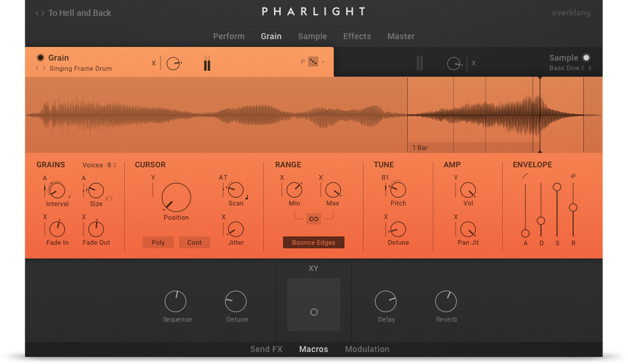The width and height of the screenshot is (628, 364).
Task: Select next Grain sample arrow beside Singing Frame Drum
Action: [x=44, y=69]
